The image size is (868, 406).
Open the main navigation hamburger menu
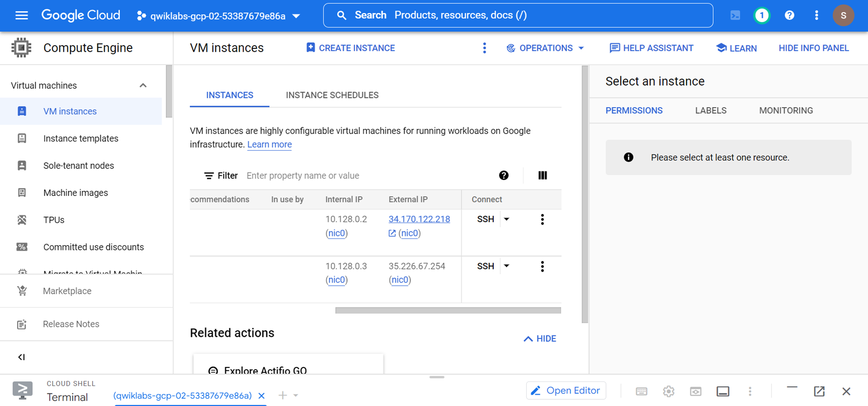pos(22,15)
